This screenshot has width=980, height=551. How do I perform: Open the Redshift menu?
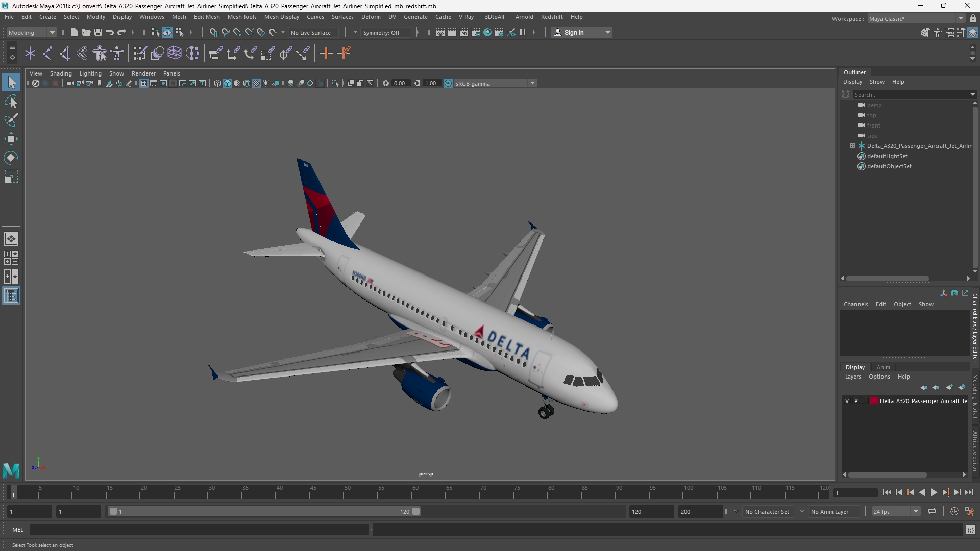[x=552, y=17]
